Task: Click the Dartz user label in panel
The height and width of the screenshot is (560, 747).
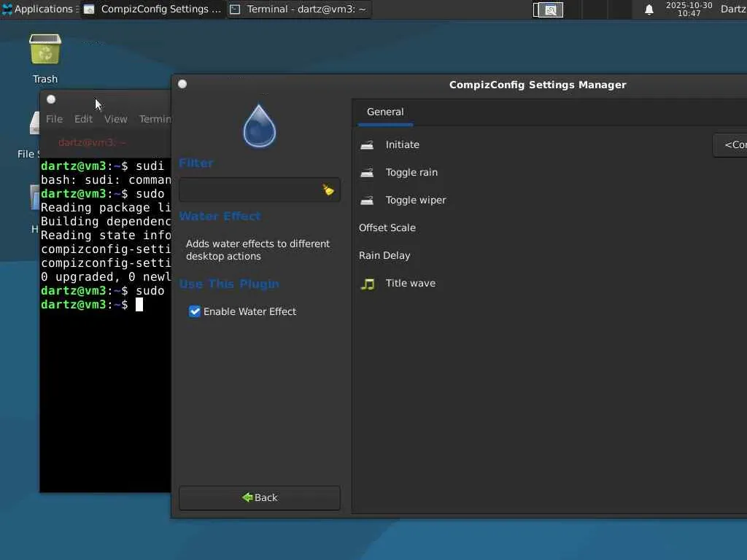Action: (734, 9)
